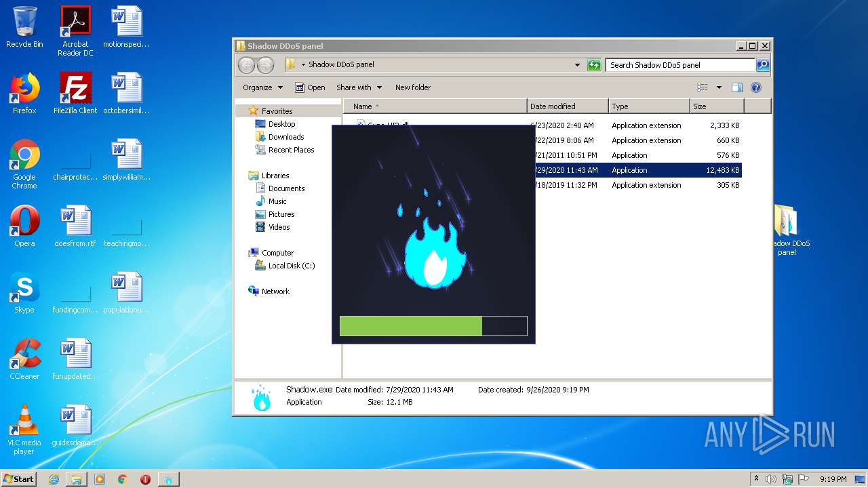868x488 pixels.
Task: Select Libraries in navigation pane
Action: [x=275, y=176]
